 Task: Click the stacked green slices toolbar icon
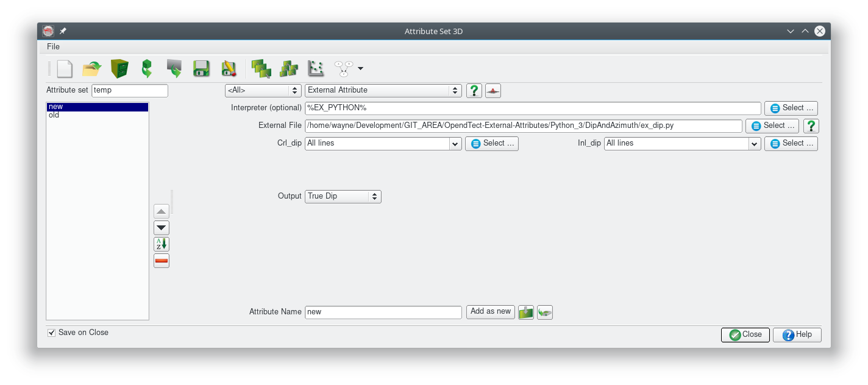(x=261, y=68)
